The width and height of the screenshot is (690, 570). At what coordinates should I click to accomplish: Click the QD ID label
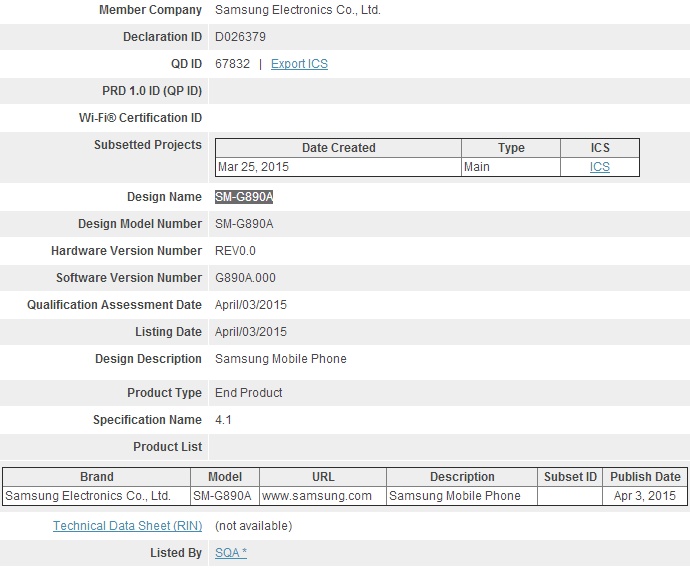[187, 64]
